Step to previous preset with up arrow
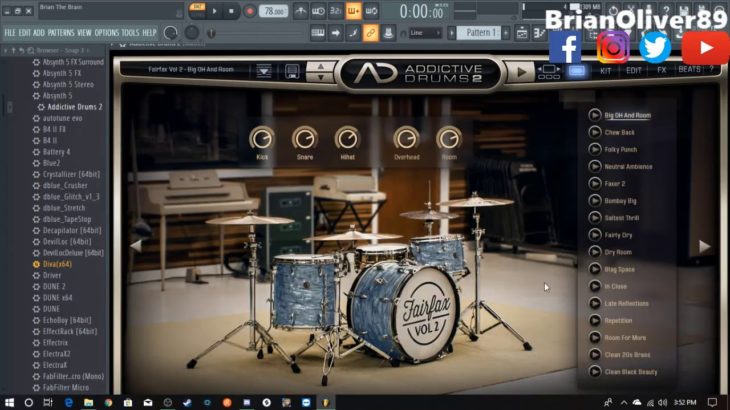Image resolution: width=730 pixels, height=410 pixels. point(320,67)
